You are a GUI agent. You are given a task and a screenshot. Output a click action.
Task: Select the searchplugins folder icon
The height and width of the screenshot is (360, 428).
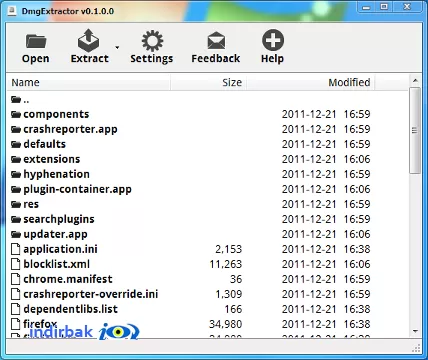point(16,219)
